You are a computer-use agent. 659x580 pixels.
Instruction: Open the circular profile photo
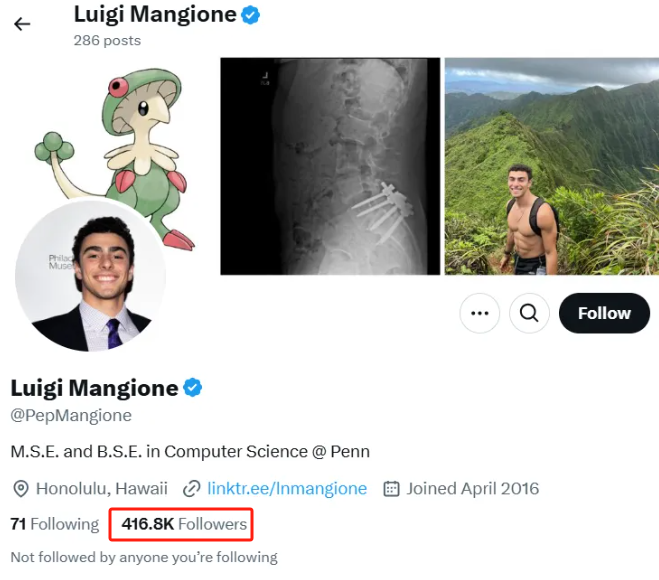[x=90, y=276]
